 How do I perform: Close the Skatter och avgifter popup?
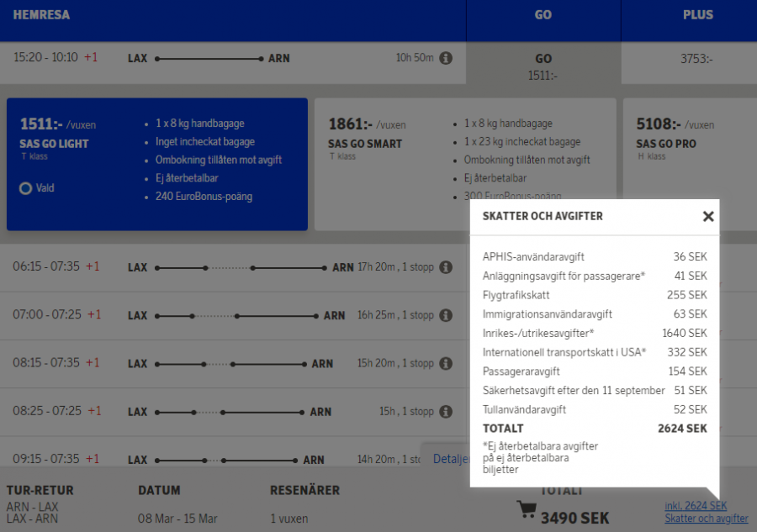tap(708, 216)
